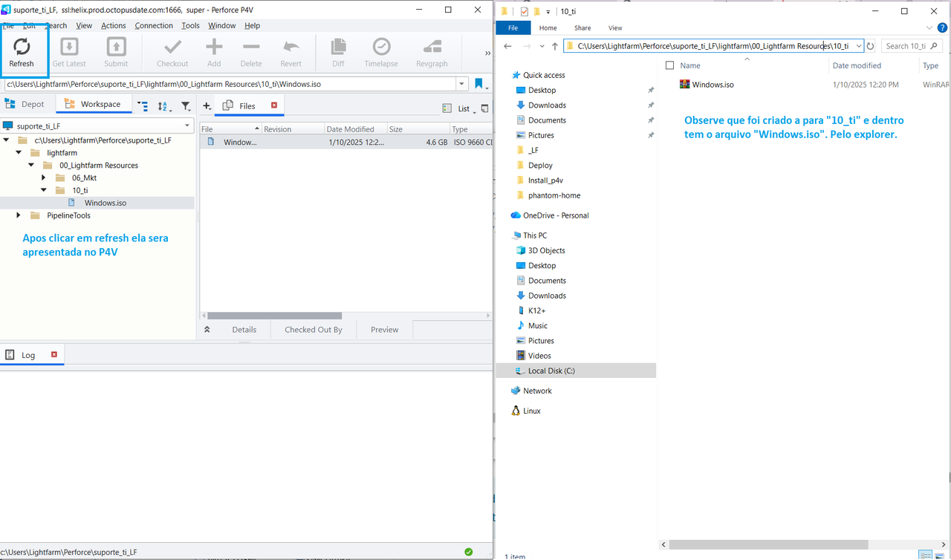Screen dimensions: 951x560
Task: Click the green connection status icon in P4V
Action: click(x=468, y=552)
